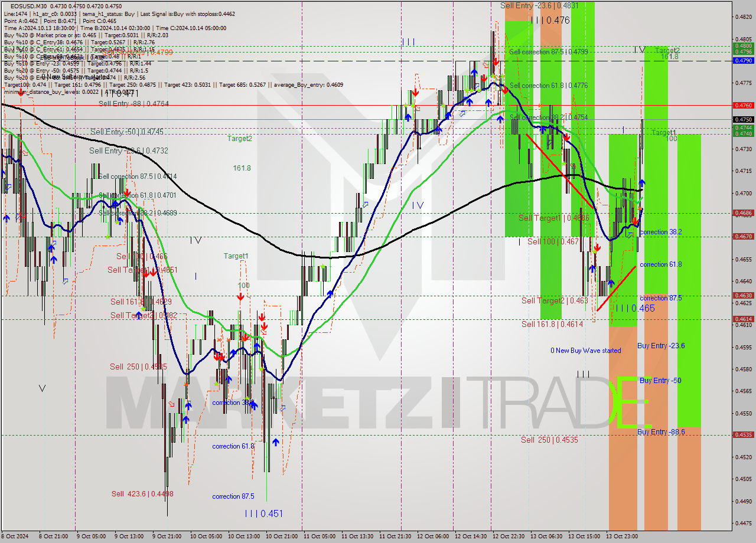Click the 'I I I 0.465' wave label
Image resolution: width=756 pixels, height=543 pixels.
(634, 308)
